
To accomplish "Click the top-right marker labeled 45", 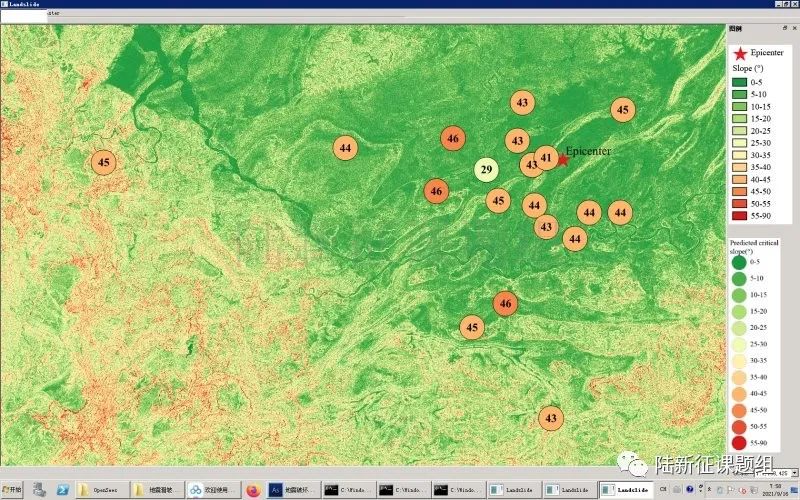I will (x=622, y=110).
